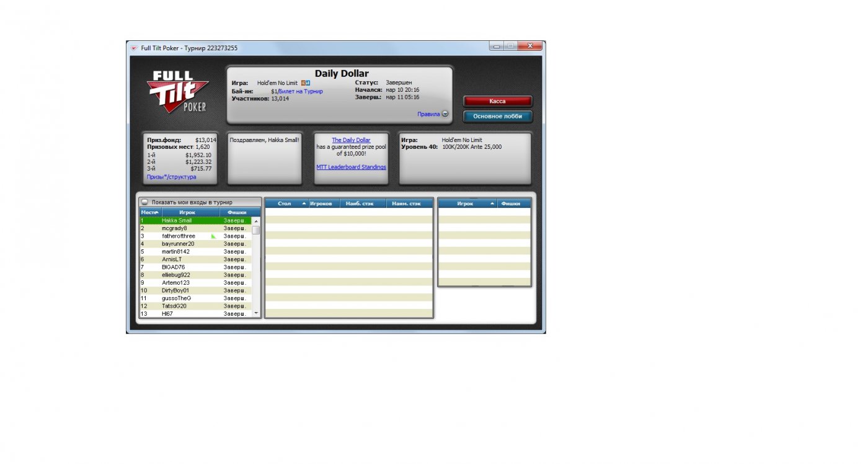Image resolution: width=868 pixels, height=464 pixels.
Task: Select player ArnisLT in standings
Action: coord(196,259)
